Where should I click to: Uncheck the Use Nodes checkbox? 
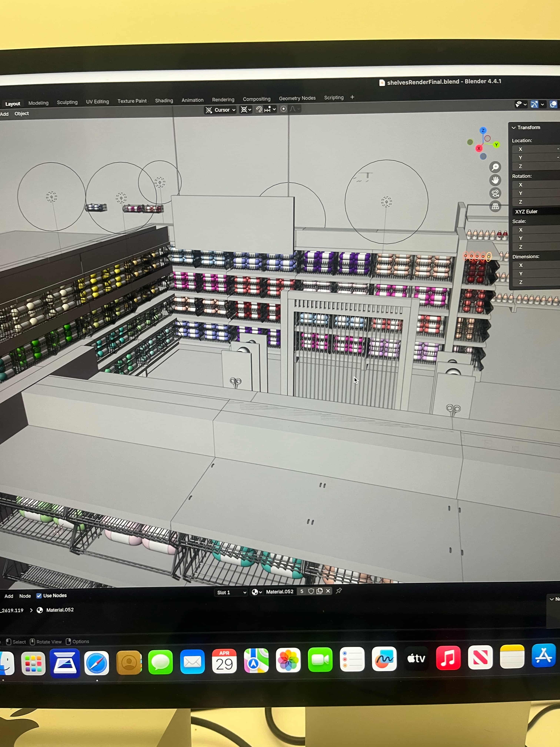[39, 596]
